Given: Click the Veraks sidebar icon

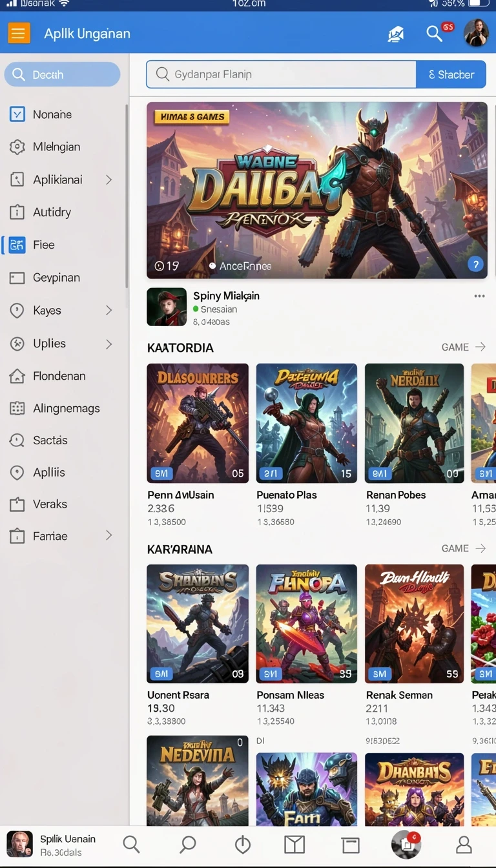Looking at the screenshot, I should (17, 504).
